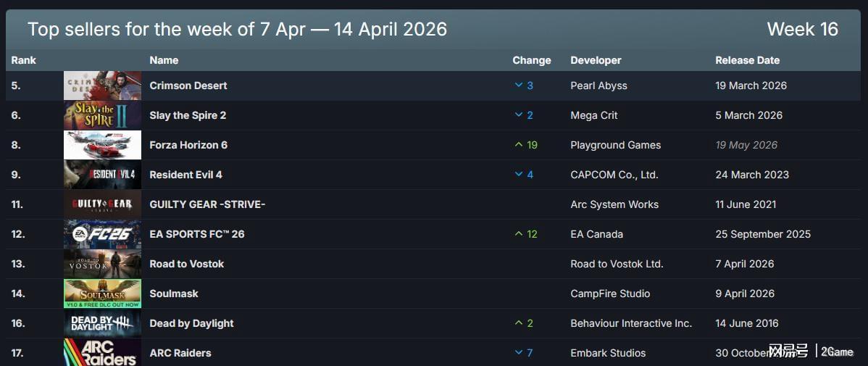This screenshot has width=868, height=366.
Task: Click the rank 11. cell
Action: point(17,204)
